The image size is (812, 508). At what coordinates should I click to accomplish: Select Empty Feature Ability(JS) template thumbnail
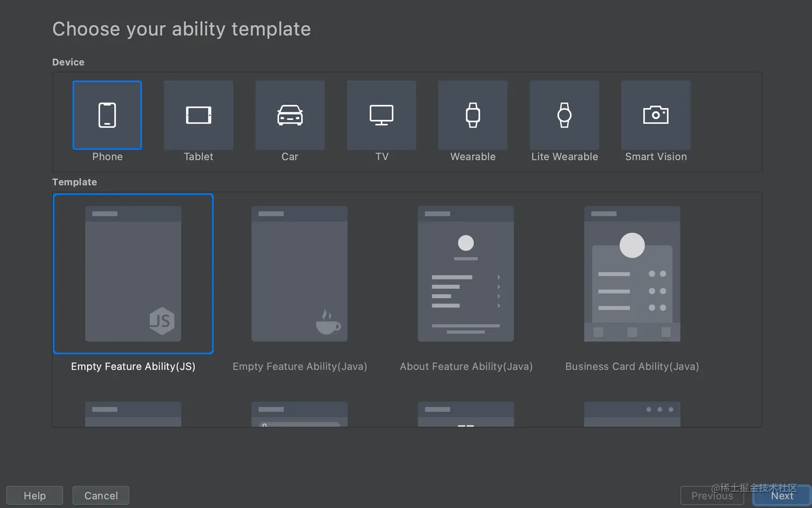pyautogui.click(x=133, y=274)
